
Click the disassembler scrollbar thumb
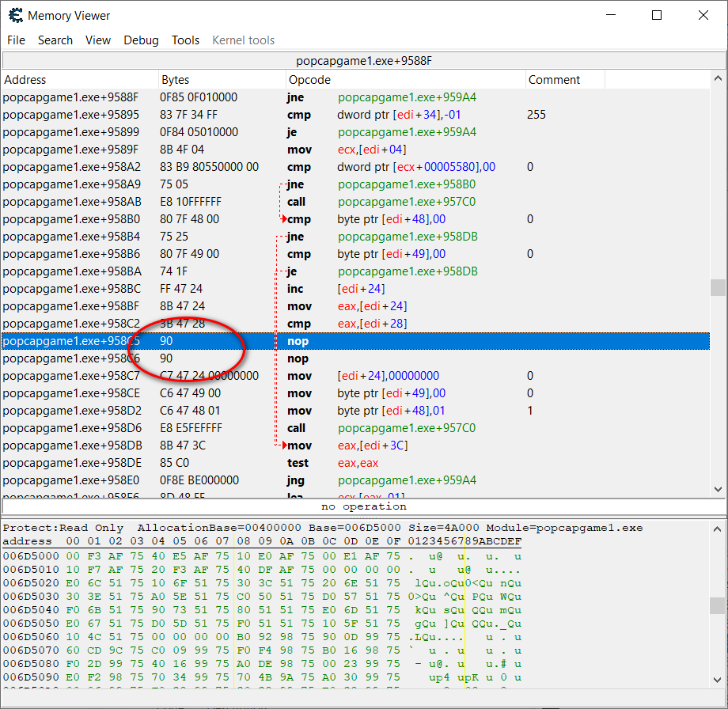(718, 287)
